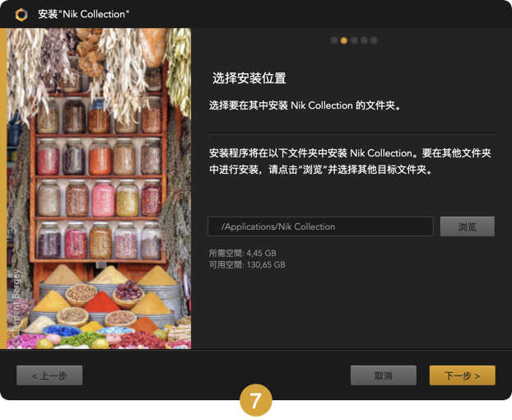Viewport: 512px width, 420px height.
Task: Click the Nik Collection hexagon logo icon
Action: [21, 14]
